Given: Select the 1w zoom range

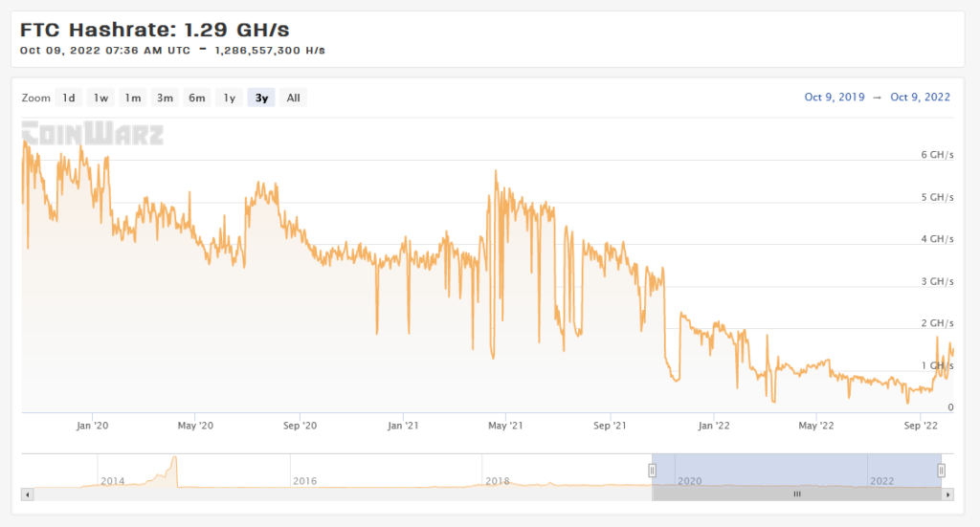Looking at the screenshot, I should pyautogui.click(x=100, y=98).
